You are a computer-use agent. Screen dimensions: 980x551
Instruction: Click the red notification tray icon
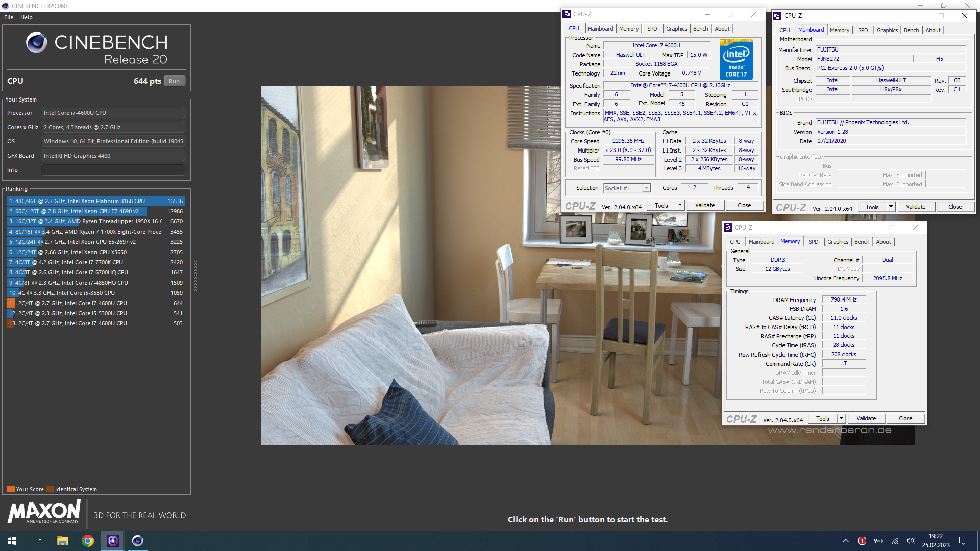click(x=862, y=541)
